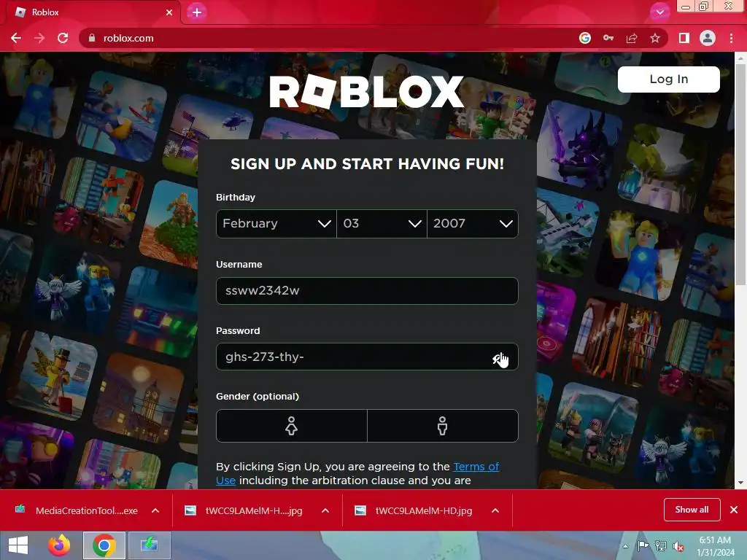
Task: Open the Terms of Use link
Action: 476,467
